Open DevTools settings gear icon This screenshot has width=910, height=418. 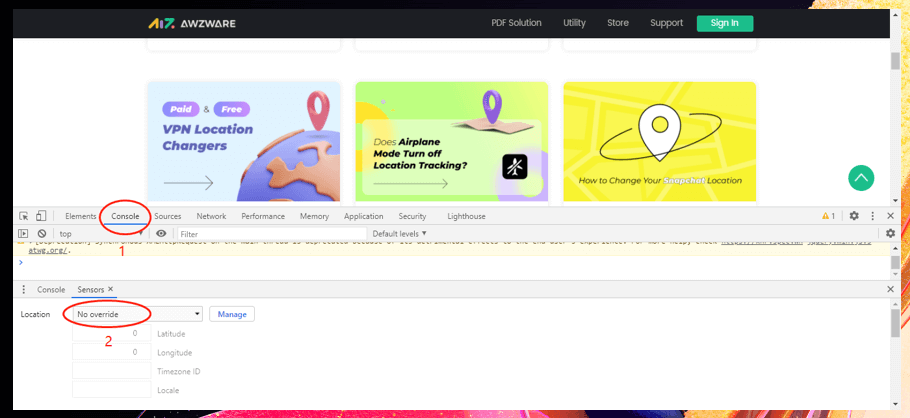[x=854, y=216]
